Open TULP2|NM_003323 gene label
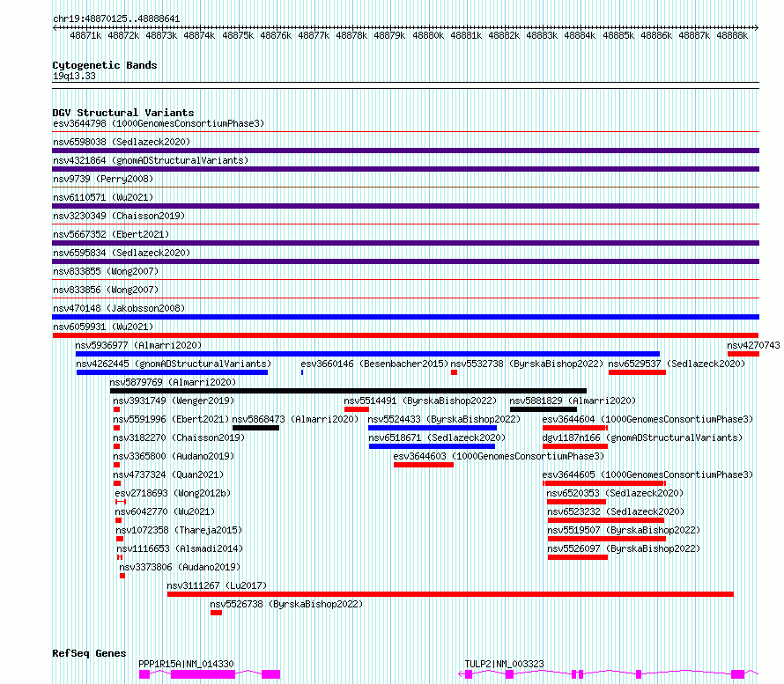The image size is (784, 684). (x=505, y=664)
